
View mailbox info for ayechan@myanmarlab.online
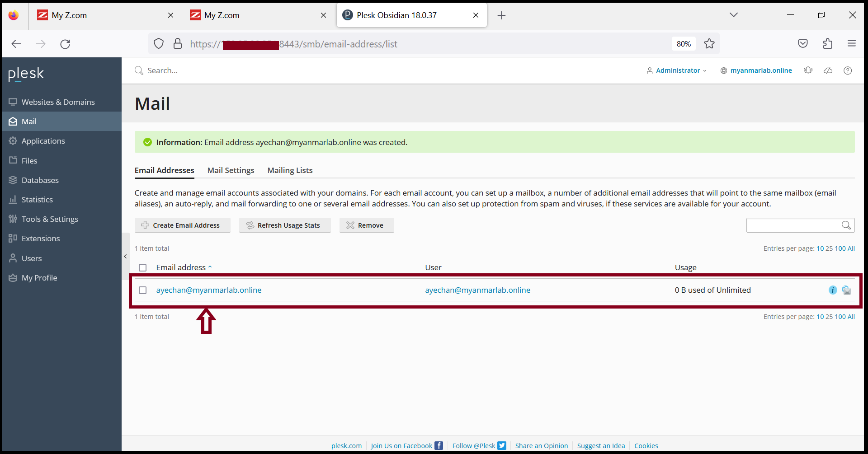click(833, 290)
